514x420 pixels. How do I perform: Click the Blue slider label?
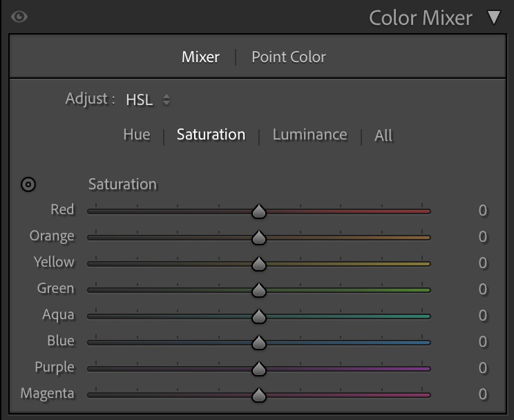pos(61,341)
